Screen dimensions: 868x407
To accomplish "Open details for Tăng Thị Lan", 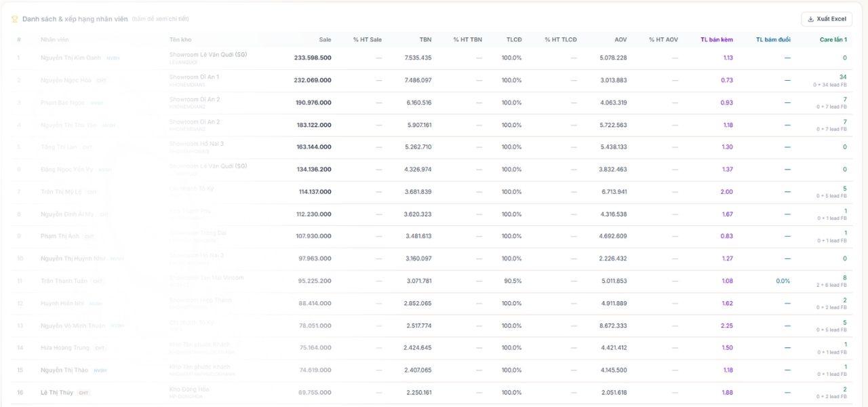I will (x=59, y=147).
